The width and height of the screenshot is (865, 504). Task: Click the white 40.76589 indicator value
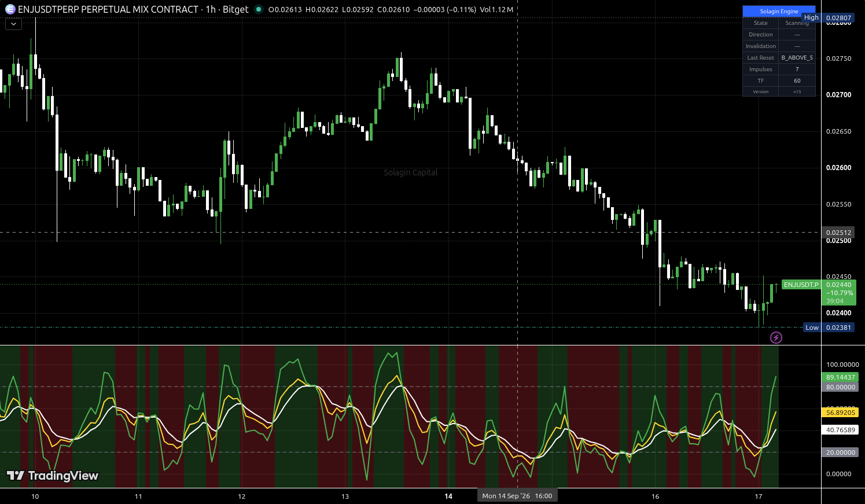[x=840, y=430]
